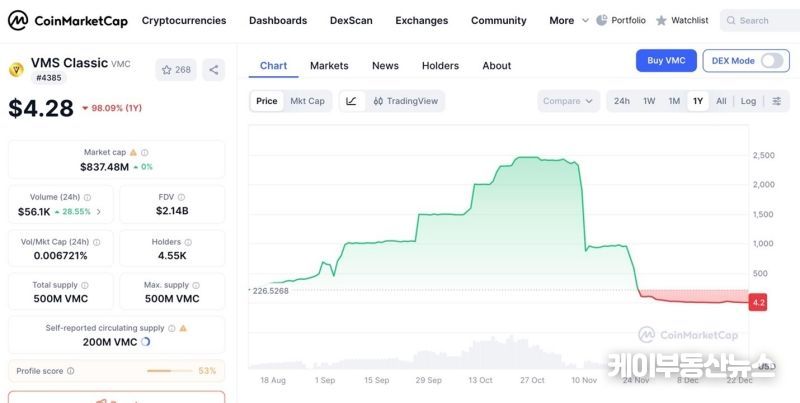Select the line chart type icon
This screenshot has width=800, height=403.
[351, 101]
